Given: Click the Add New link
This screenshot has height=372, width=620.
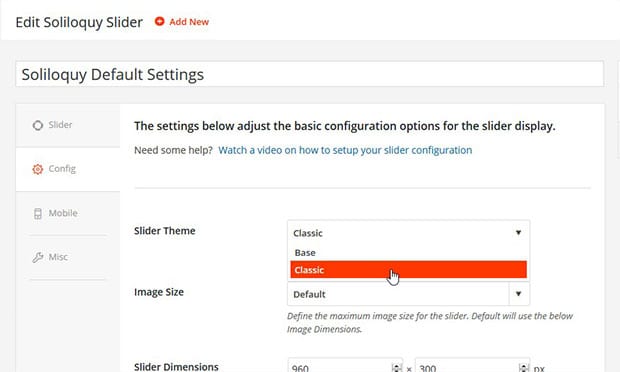Looking at the screenshot, I should (x=189, y=22).
